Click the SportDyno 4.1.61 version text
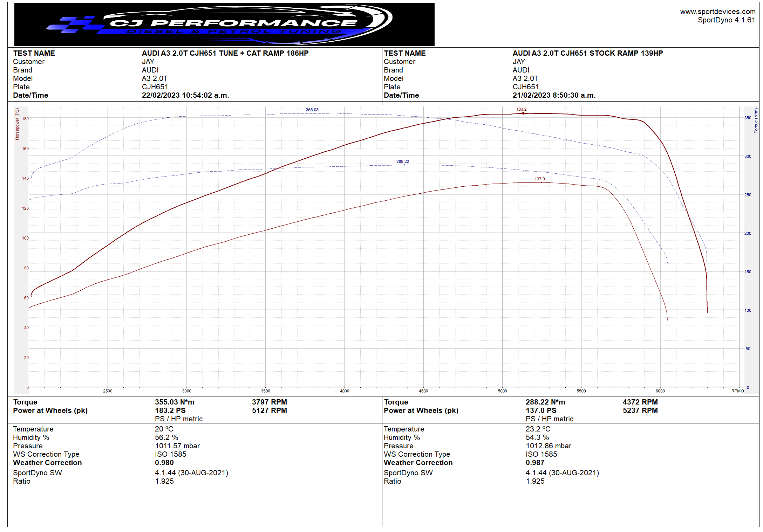Viewport: 763px width, 532px height. coord(726,20)
